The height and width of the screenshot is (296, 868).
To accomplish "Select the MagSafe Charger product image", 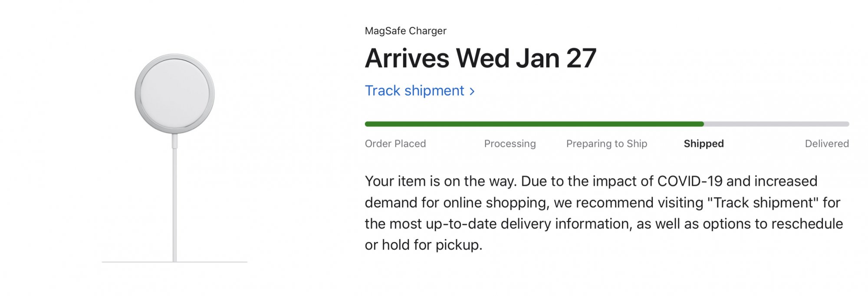I will pos(174,158).
